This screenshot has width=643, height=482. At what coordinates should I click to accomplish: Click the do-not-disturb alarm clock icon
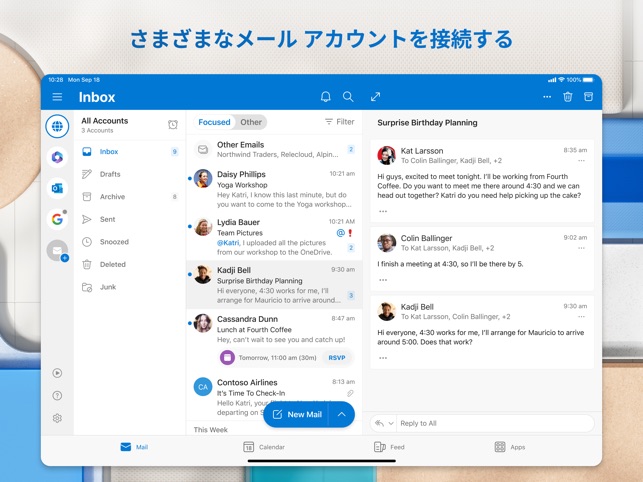tap(173, 124)
